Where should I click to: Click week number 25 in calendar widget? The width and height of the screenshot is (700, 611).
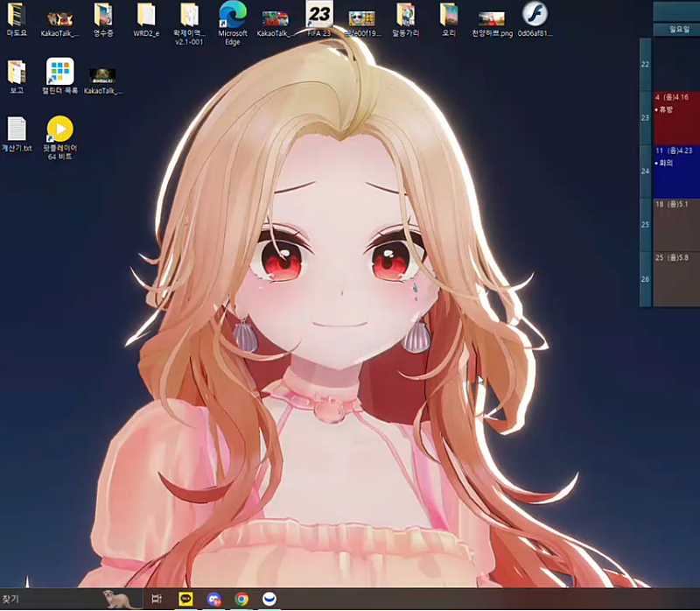[646, 225]
